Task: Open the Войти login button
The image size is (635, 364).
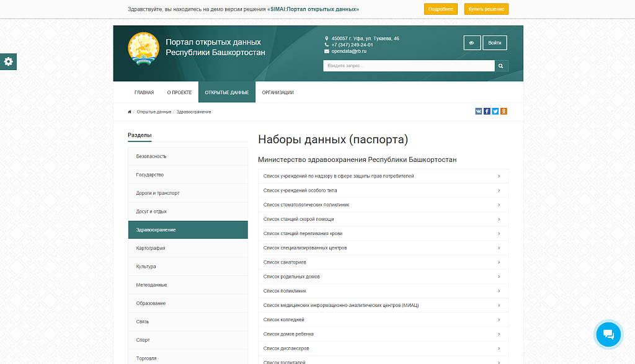Action: (x=494, y=42)
